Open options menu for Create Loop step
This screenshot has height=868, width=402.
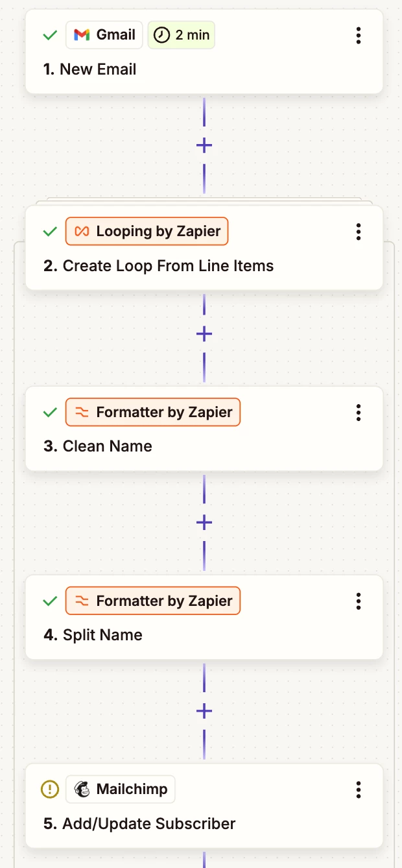click(x=358, y=232)
